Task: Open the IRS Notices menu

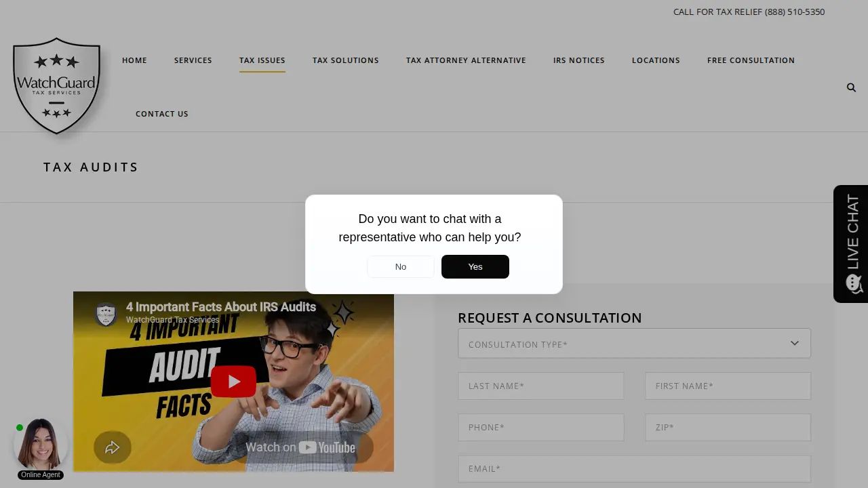Action: click(579, 60)
